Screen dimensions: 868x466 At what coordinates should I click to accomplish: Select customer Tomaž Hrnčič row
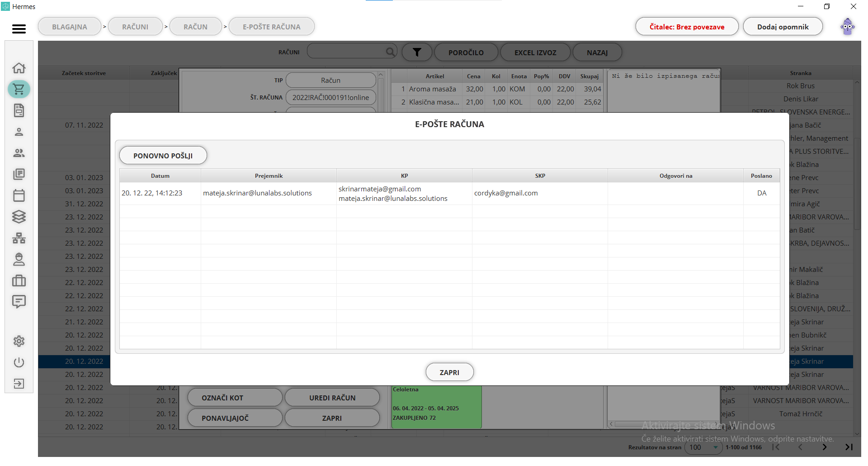click(800, 414)
